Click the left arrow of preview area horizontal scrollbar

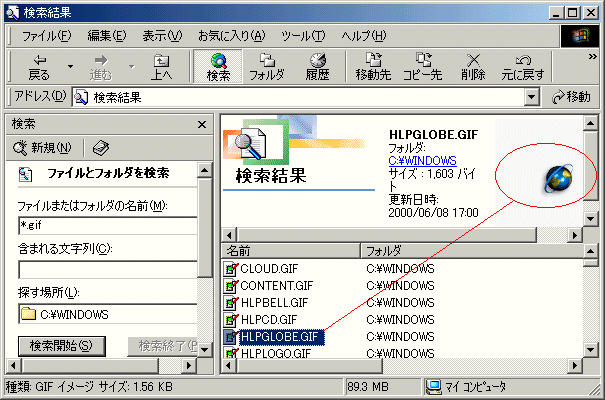tap(229, 235)
